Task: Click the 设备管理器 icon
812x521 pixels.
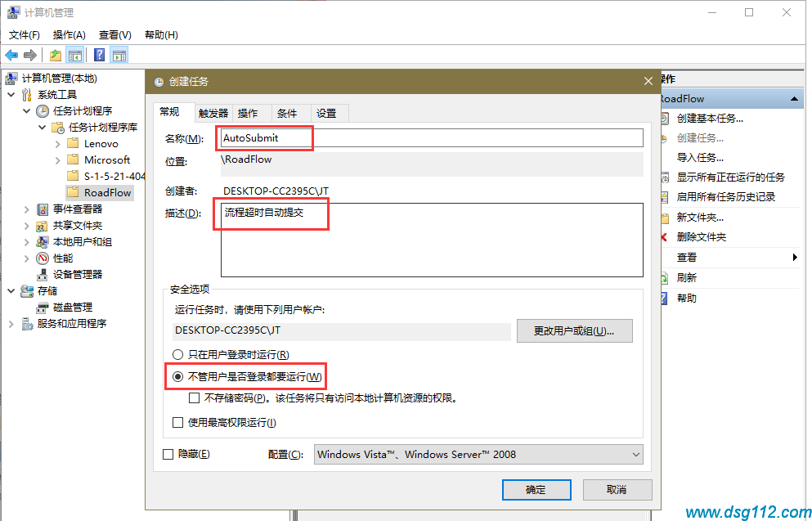Action: click(43, 275)
